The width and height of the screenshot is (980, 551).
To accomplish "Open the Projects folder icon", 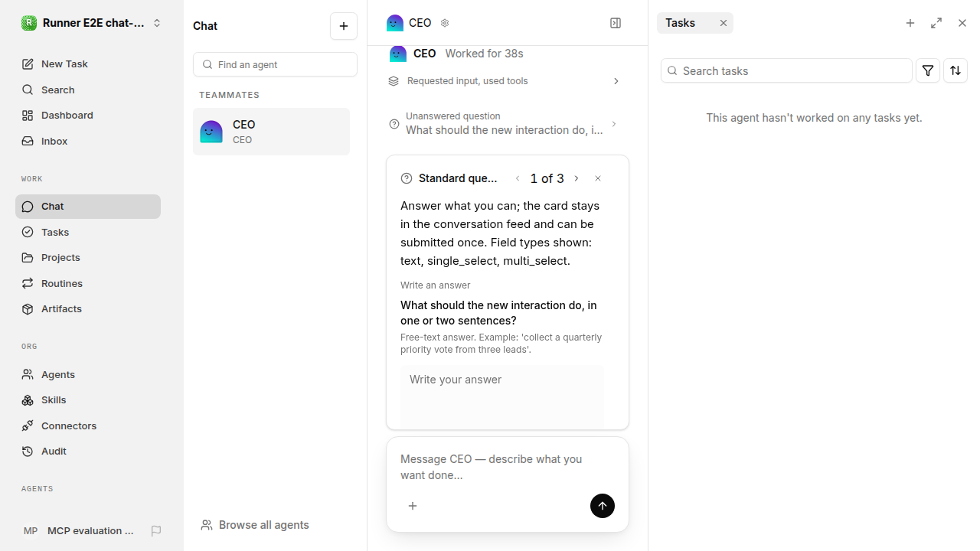I will click(x=28, y=257).
